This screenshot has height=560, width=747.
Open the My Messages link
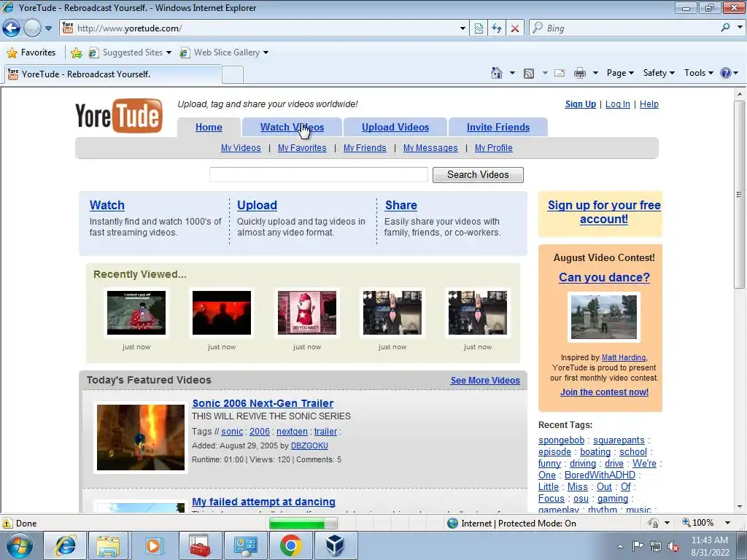(x=430, y=148)
